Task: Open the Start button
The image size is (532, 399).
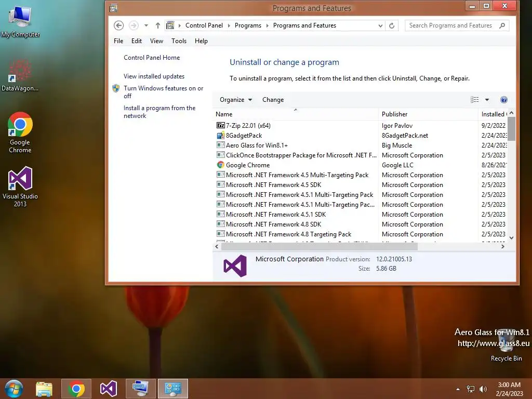Action: tap(14, 389)
